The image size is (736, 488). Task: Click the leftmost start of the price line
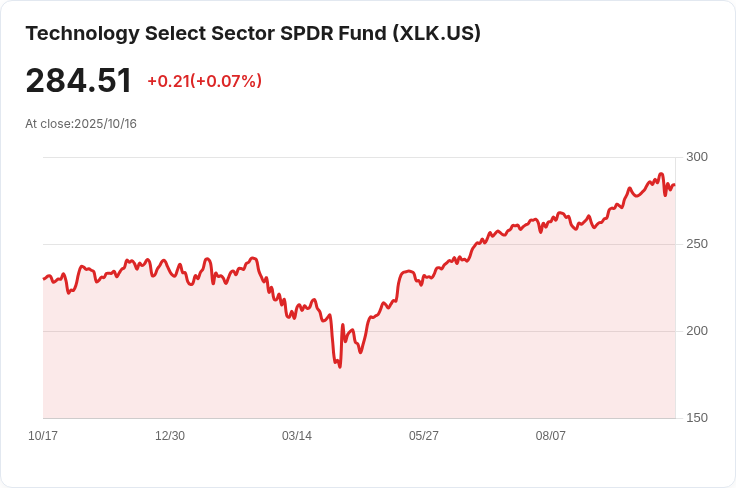pyautogui.click(x=44, y=279)
